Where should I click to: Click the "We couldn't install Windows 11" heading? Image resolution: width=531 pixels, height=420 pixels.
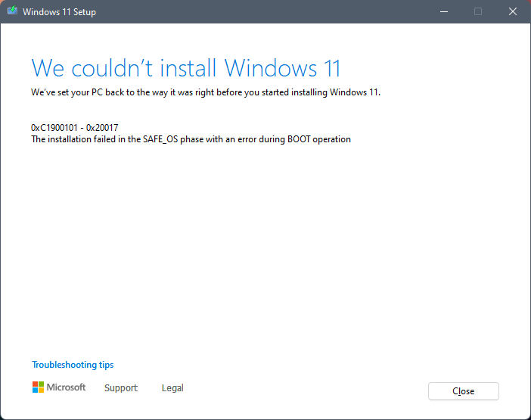186,68
